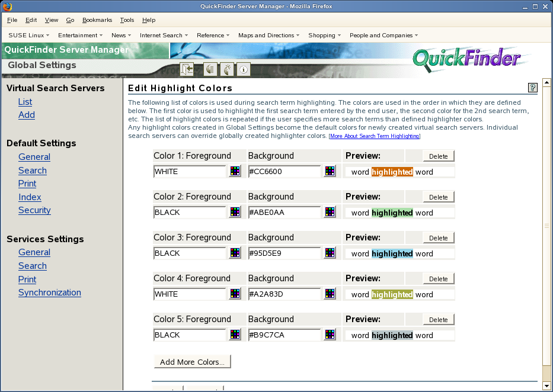Screen dimensions: 553x392
Task: Click Color 3 blue highlighted preview swatch
Action: pos(392,253)
